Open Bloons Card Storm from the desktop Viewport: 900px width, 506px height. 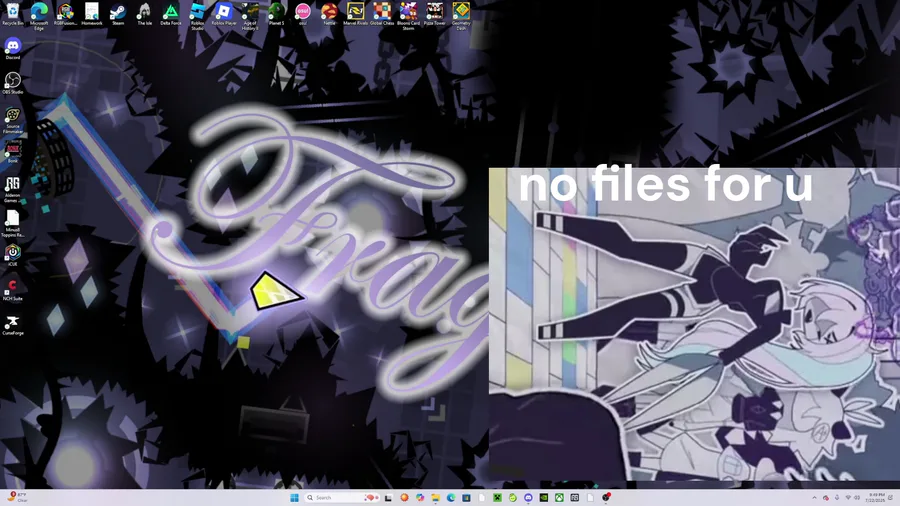pyautogui.click(x=409, y=14)
